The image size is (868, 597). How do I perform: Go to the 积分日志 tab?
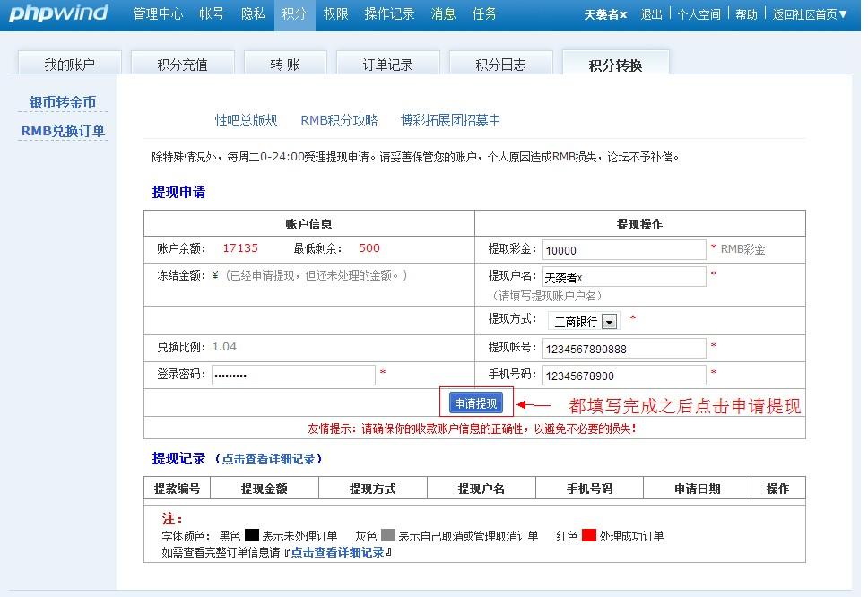pyautogui.click(x=500, y=65)
